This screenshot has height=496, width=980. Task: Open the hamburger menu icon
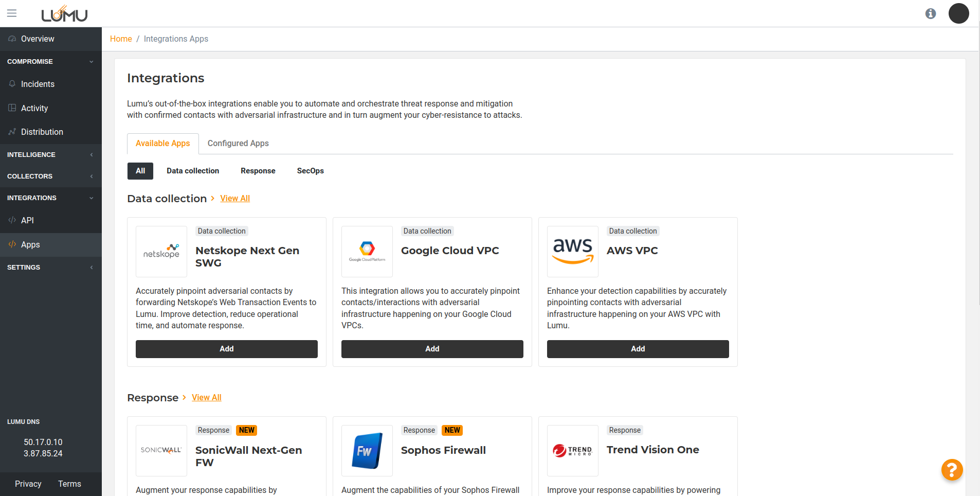(x=12, y=13)
